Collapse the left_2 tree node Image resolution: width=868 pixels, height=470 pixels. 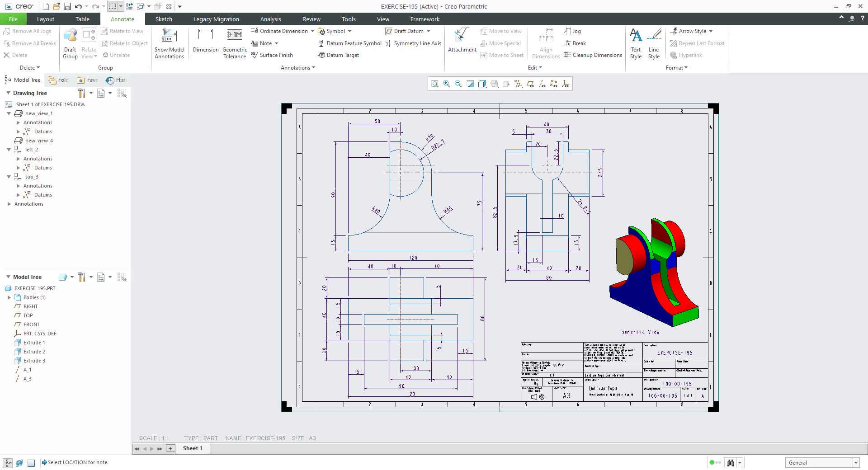9,150
